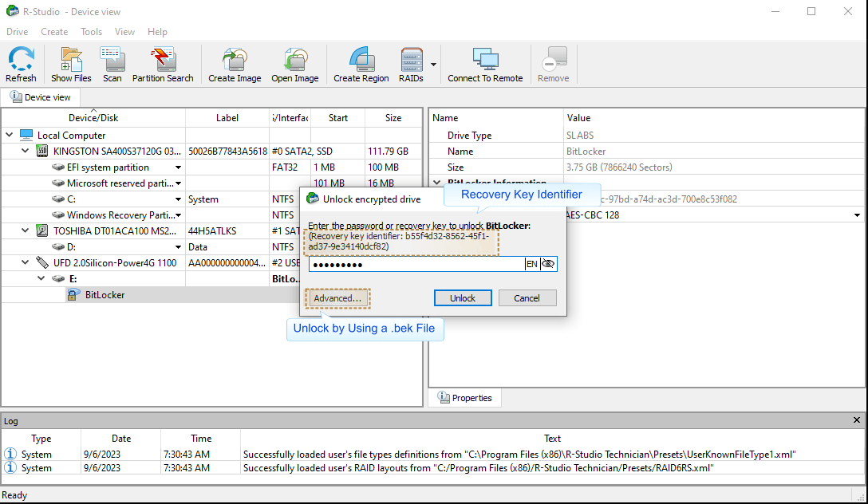Image resolution: width=868 pixels, height=504 pixels.
Task: Open the Tools menu
Action: [x=91, y=32]
